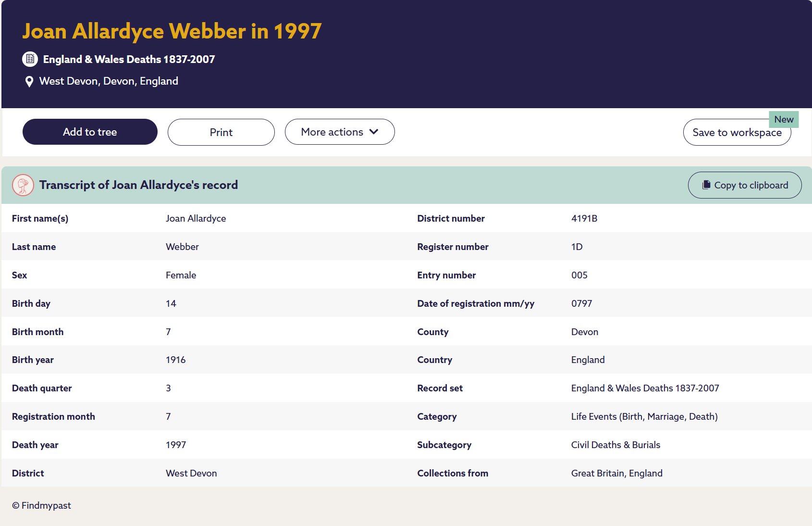Select the Birth month value 7

pos(168,332)
